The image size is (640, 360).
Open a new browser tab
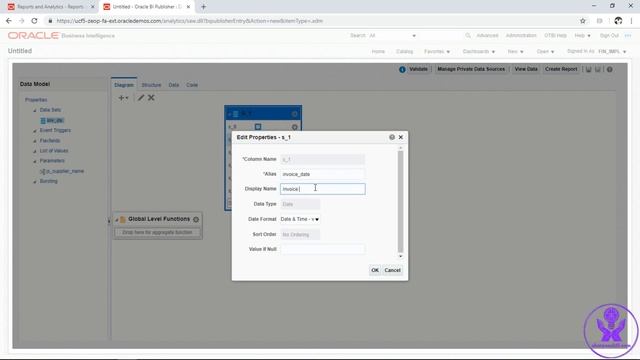click(x=203, y=7)
